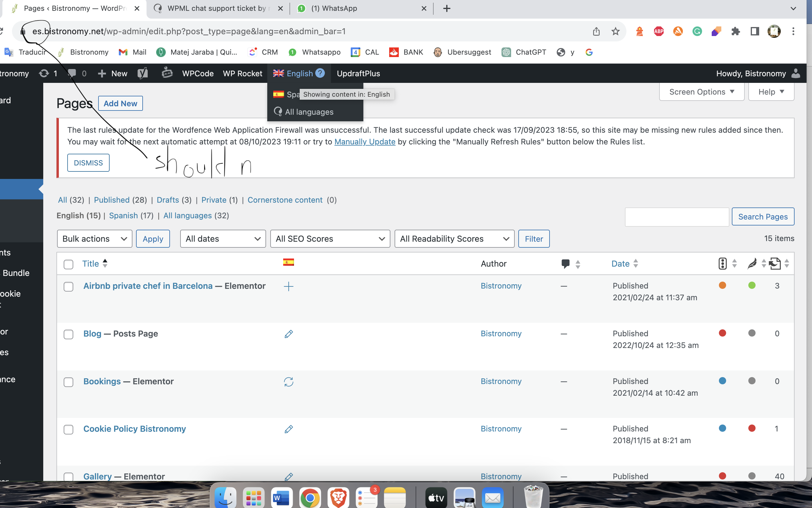Click the Yoast SEO icon in admin bar
The width and height of the screenshot is (812, 508).
(x=142, y=73)
